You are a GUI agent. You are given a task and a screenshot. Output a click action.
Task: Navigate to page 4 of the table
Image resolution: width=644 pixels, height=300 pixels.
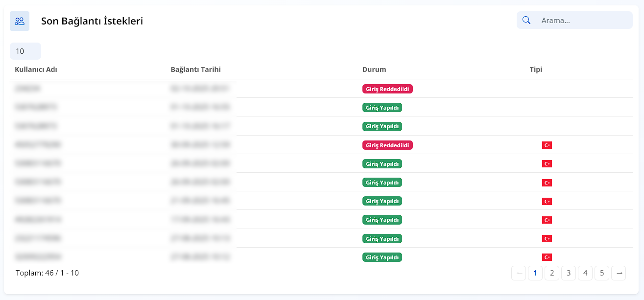tap(585, 273)
